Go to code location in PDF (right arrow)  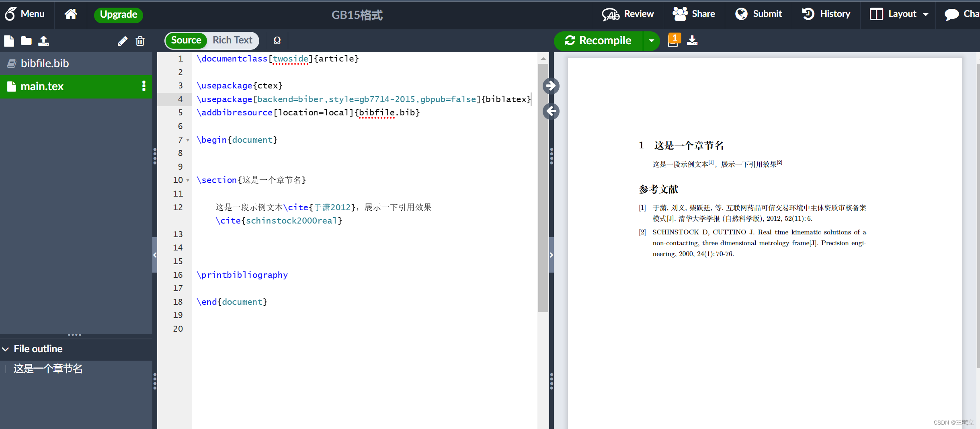coord(551,86)
